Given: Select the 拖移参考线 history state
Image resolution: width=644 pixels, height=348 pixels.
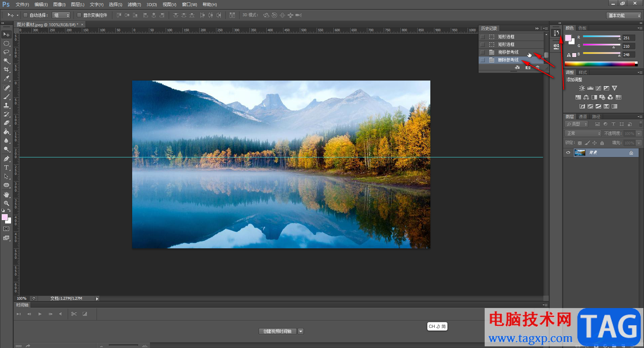Looking at the screenshot, I should pos(511,52).
